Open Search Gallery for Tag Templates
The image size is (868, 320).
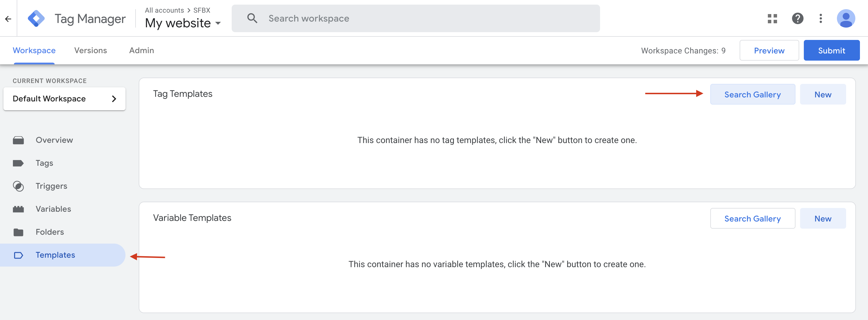tap(753, 94)
